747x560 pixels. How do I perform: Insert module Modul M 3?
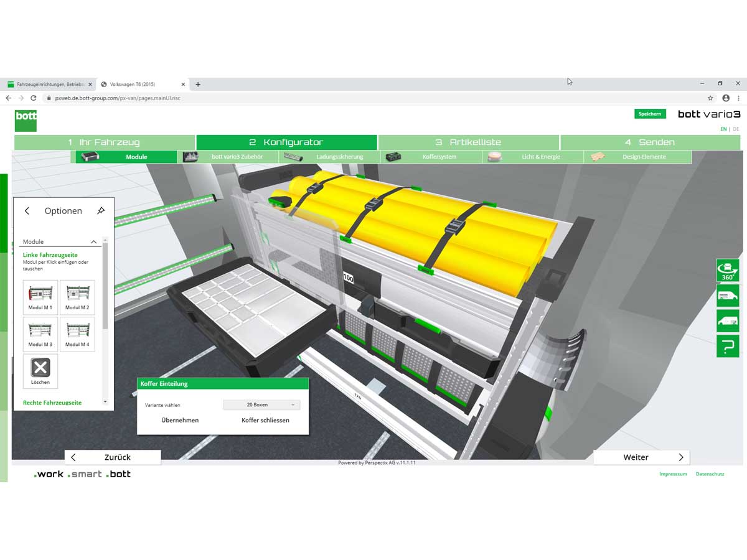click(40, 334)
